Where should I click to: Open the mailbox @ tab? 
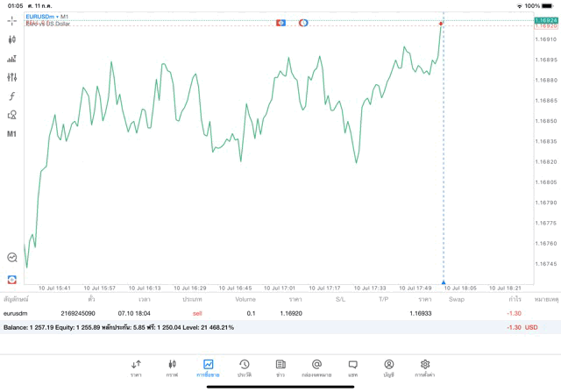tap(316, 367)
